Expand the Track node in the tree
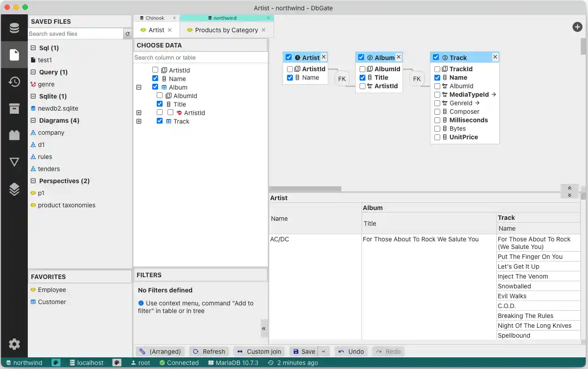The image size is (588, 369). 139,121
